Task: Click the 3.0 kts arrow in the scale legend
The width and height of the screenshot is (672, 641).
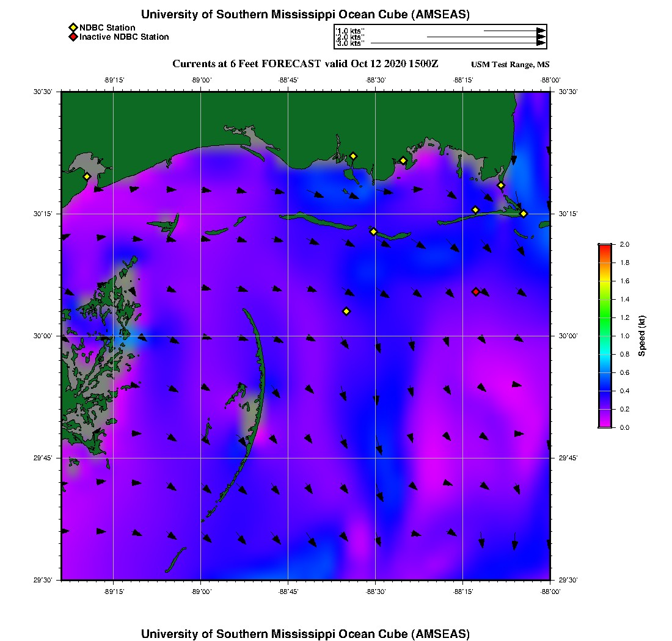Action: click(x=458, y=43)
